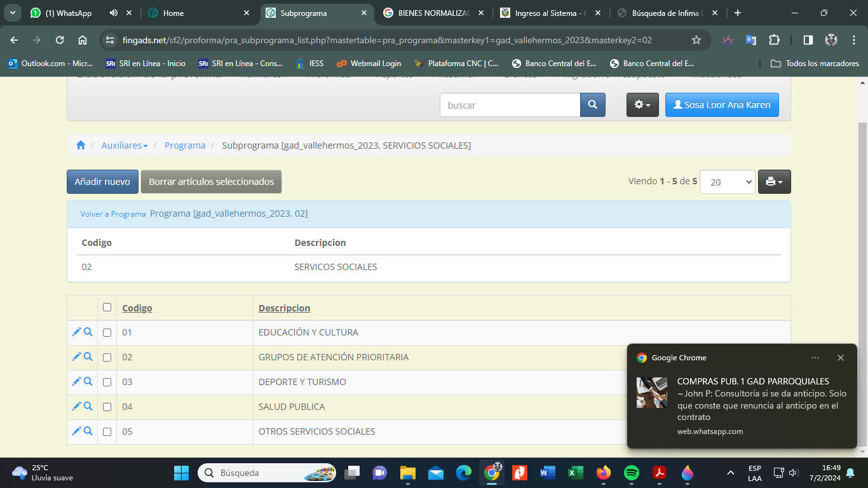This screenshot has height=488, width=868.
Task: Toggle the select-all checkbox in table header
Action: point(107,308)
